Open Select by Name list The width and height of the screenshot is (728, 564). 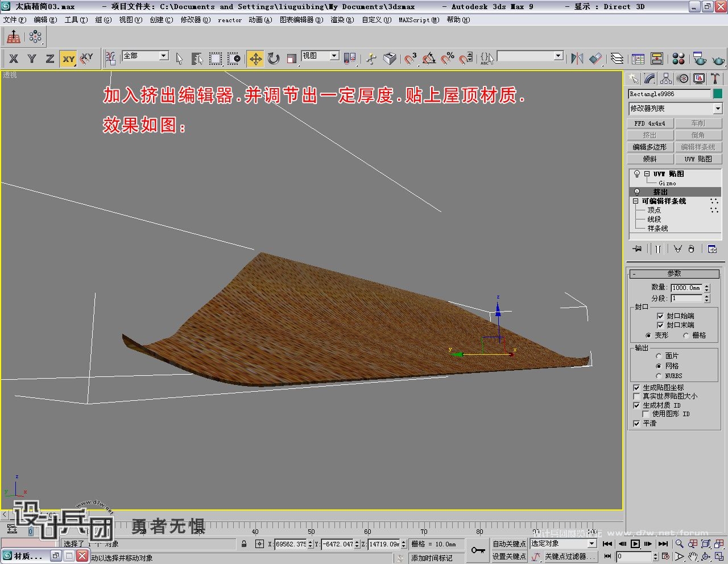click(x=197, y=59)
